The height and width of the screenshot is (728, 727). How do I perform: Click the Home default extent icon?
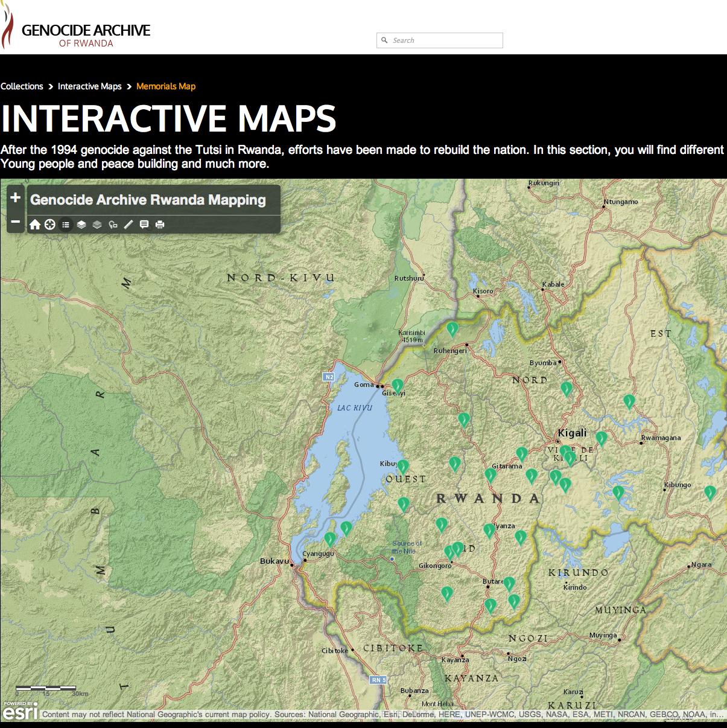pos(35,225)
